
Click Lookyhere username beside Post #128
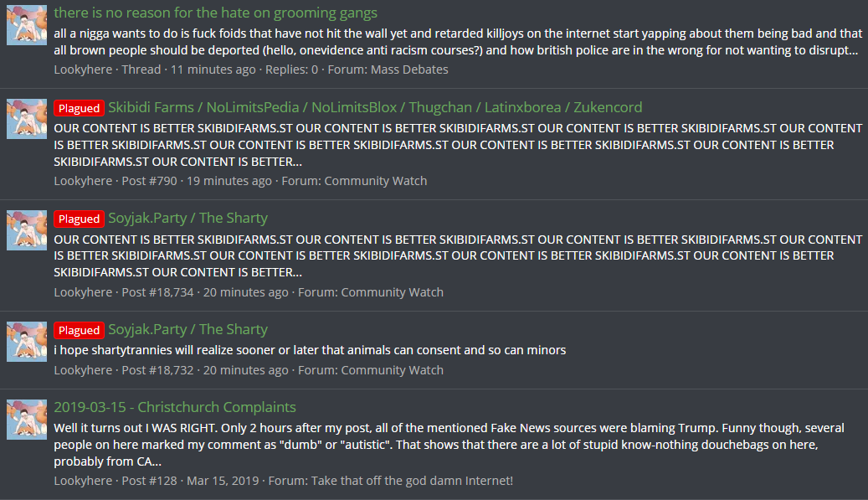83,481
